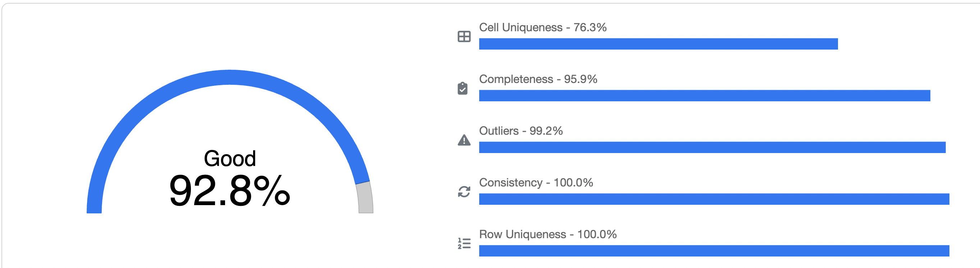This screenshot has width=980, height=268.
Task: Click the 92.8% overall score value
Action: pos(229,191)
